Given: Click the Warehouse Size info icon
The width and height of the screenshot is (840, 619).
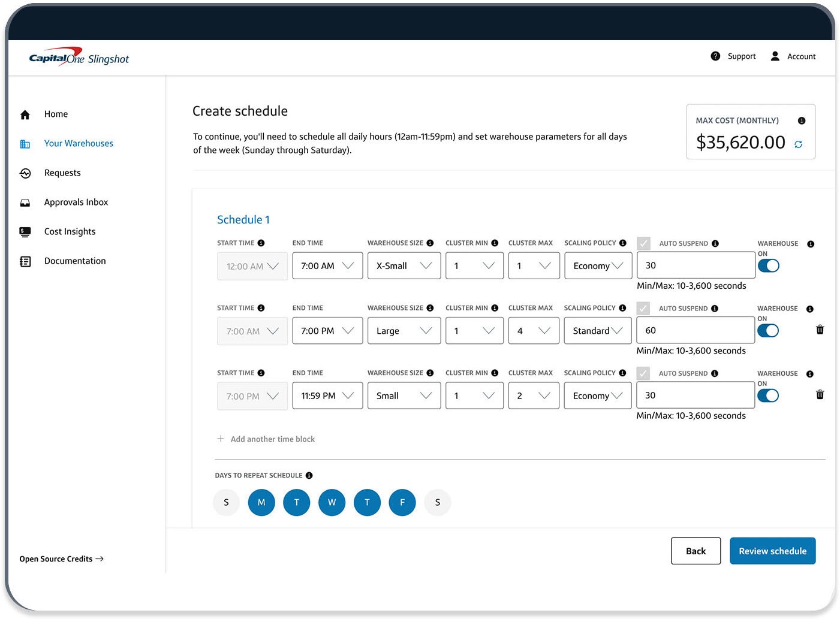Looking at the screenshot, I should [430, 243].
